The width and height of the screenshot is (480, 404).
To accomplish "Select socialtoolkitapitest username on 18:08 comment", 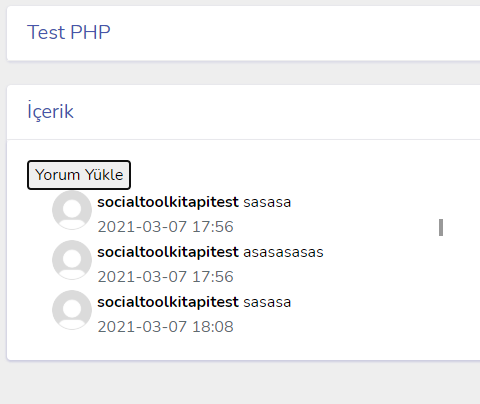I will (168, 302).
